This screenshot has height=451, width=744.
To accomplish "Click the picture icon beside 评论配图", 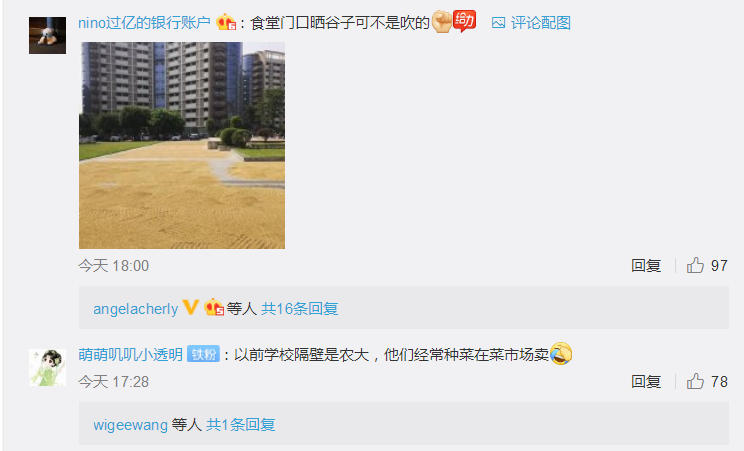I will tap(498, 22).
